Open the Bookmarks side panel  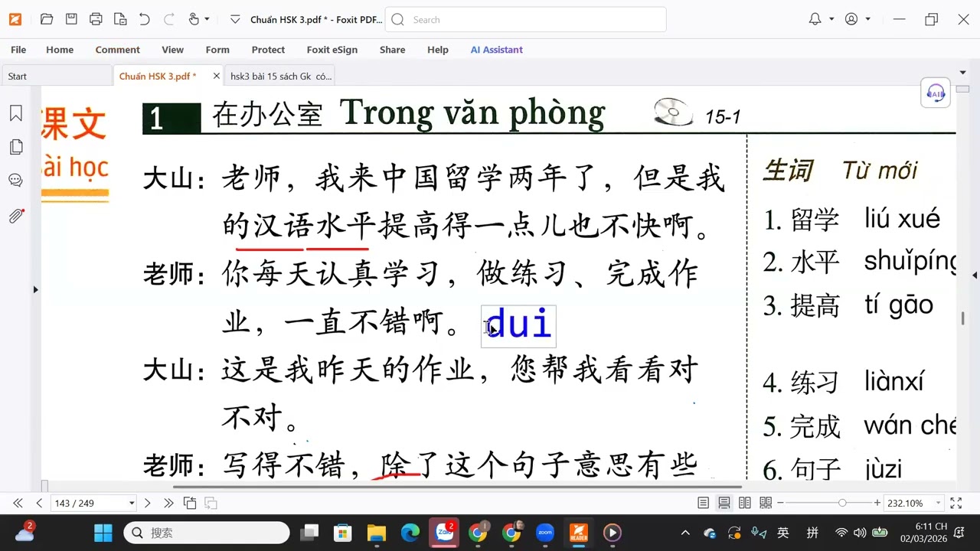pos(15,113)
